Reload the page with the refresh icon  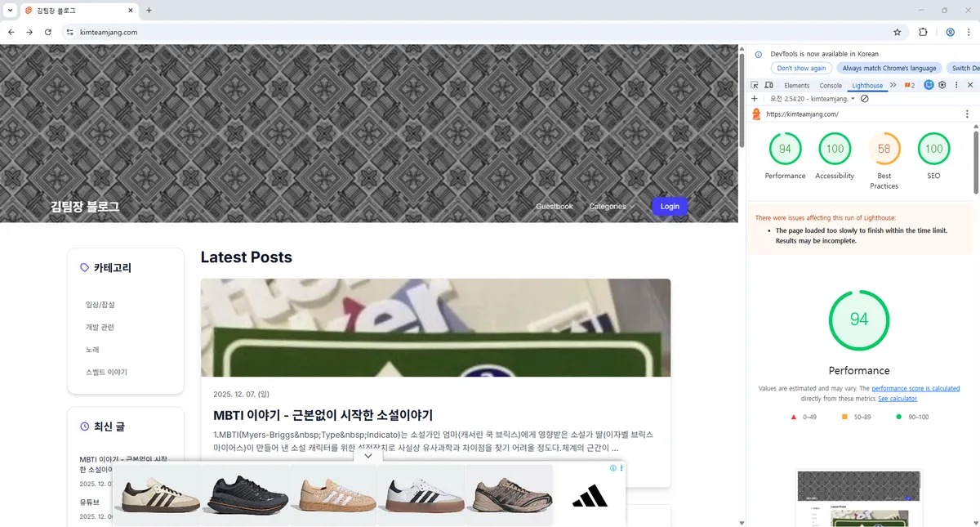click(x=48, y=32)
